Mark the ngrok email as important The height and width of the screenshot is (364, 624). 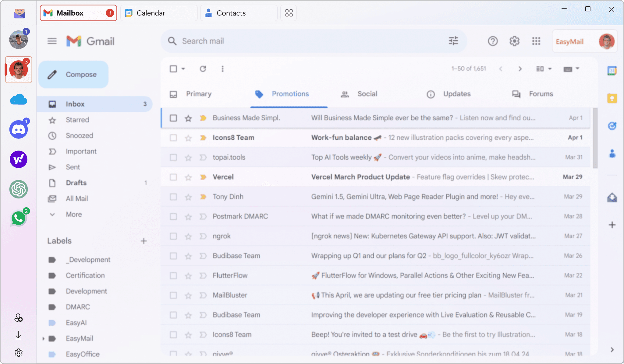click(203, 236)
